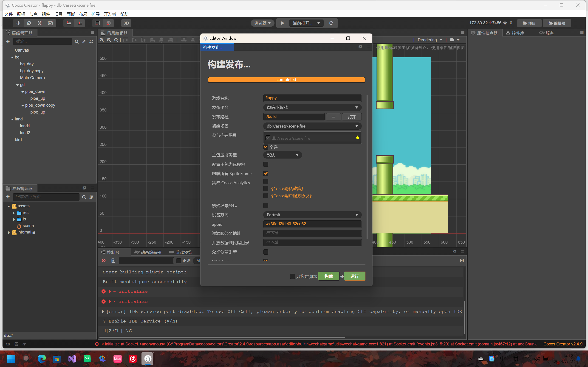Viewport: 588px width, 367px height.
Task: Toggle the 3D view mode button
Action: [x=126, y=23]
